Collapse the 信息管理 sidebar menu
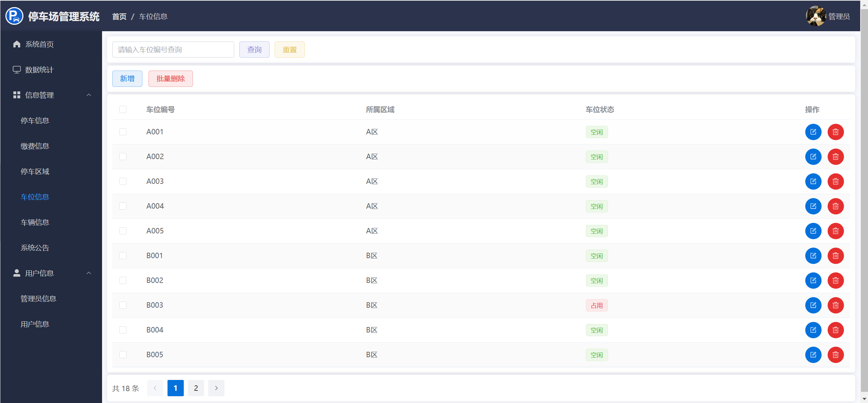This screenshot has width=868, height=403. pos(89,95)
